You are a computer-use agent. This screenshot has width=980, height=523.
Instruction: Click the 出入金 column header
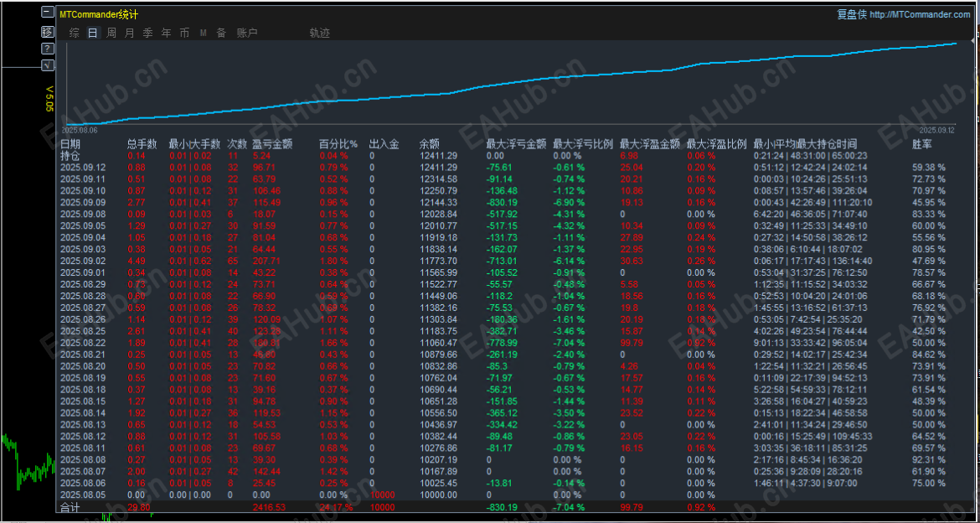tap(384, 144)
